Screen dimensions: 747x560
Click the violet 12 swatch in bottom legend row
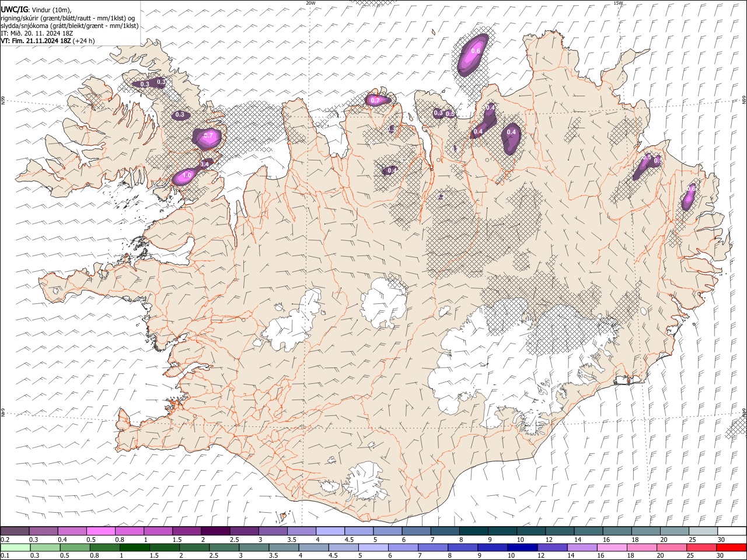[552, 547]
